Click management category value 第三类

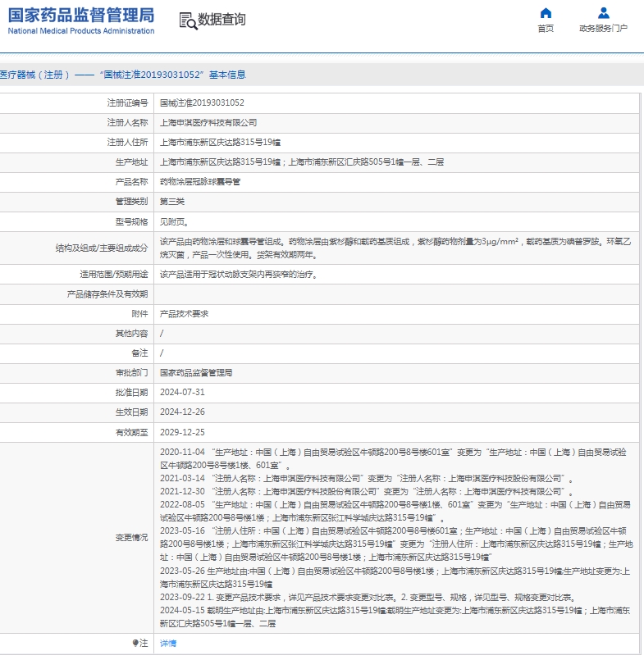coord(171,202)
